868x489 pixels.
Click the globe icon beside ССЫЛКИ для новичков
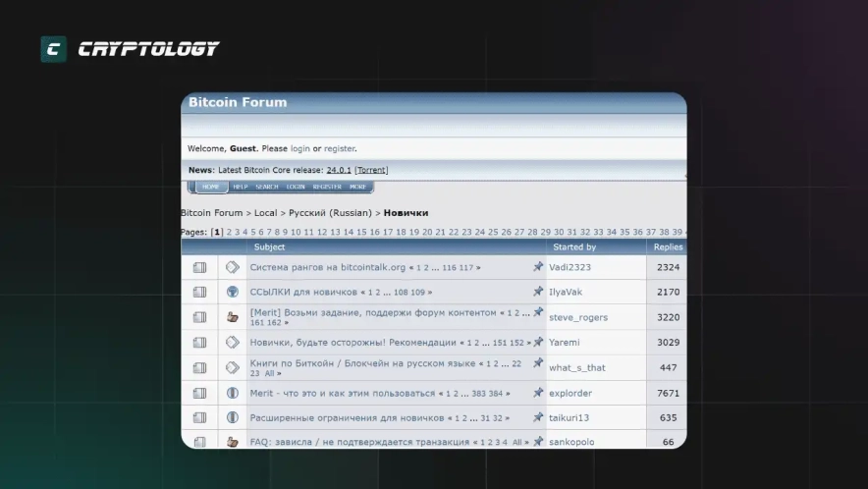click(x=233, y=292)
